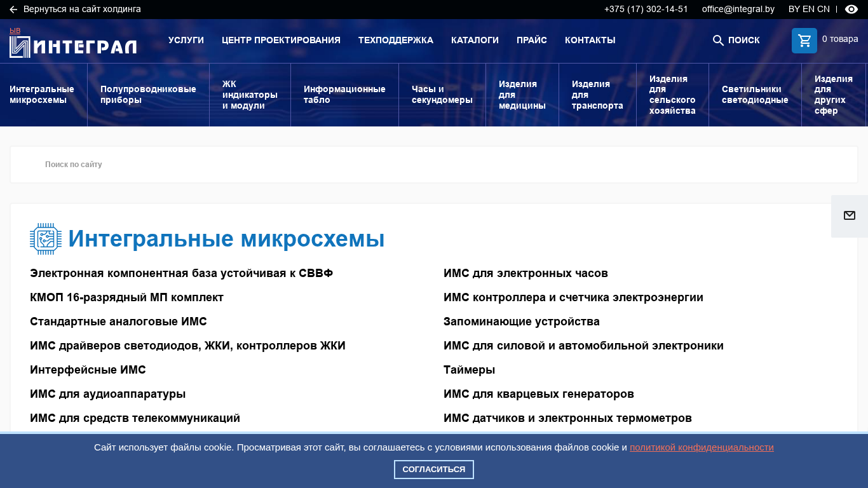Open the envelope feedback widget
The height and width of the screenshot is (488, 868).
point(849,216)
